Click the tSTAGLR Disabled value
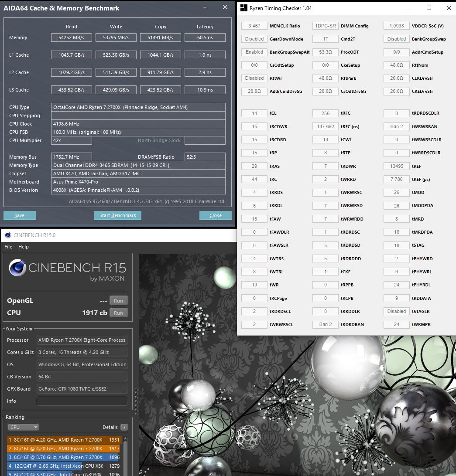The image size is (456, 476). [x=397, y=311]
